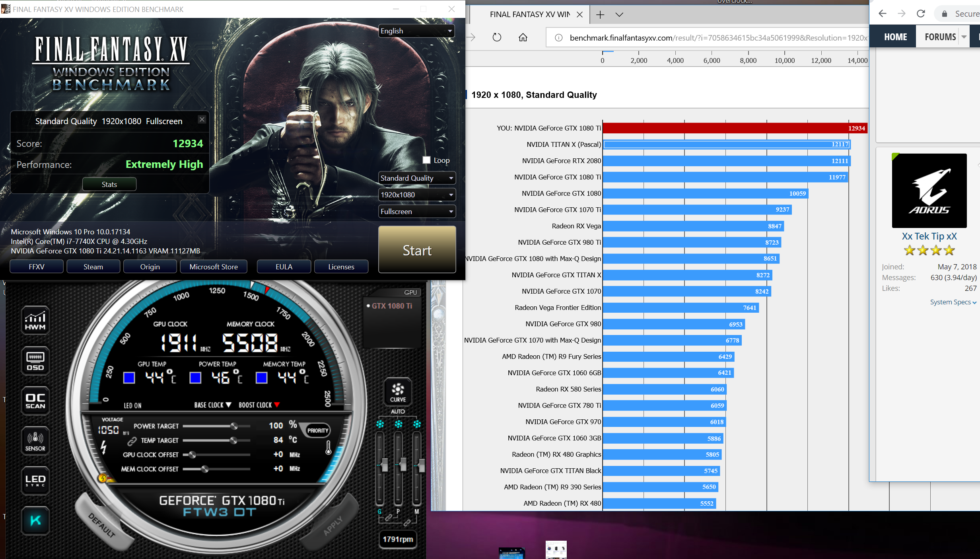The image size is (980, 559).
Task: Click the FFXV link button
Action: coord(37,267)
